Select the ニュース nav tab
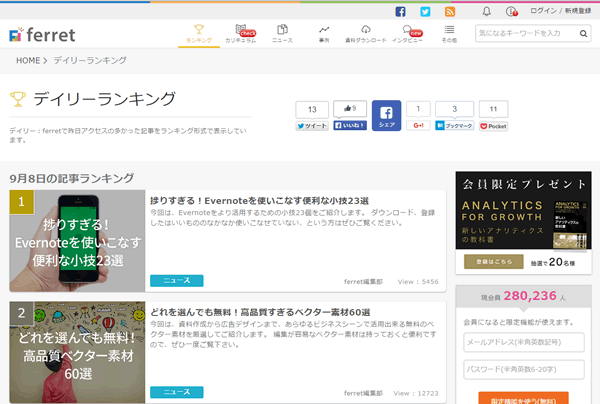This screenshot has width=600, height=404. click(x=282, y=34)
